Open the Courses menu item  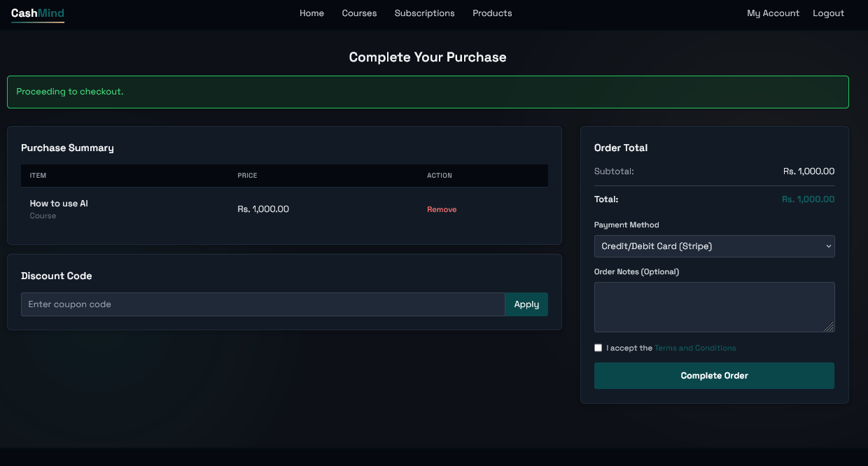tap(359, 13)
